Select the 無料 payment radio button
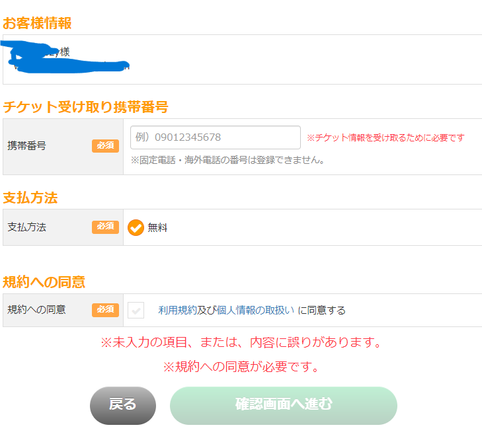Viewport: 482px width, 448px height. (136, 228)
